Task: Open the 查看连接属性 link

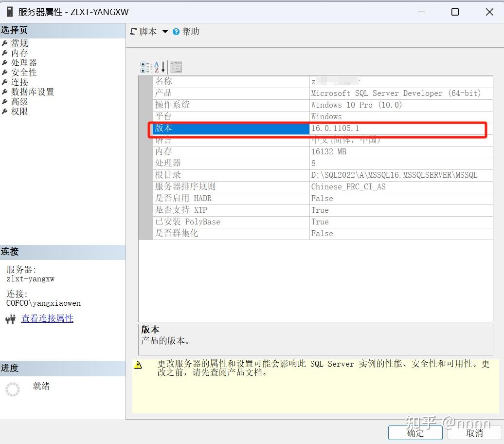Action: coord(47,318)
